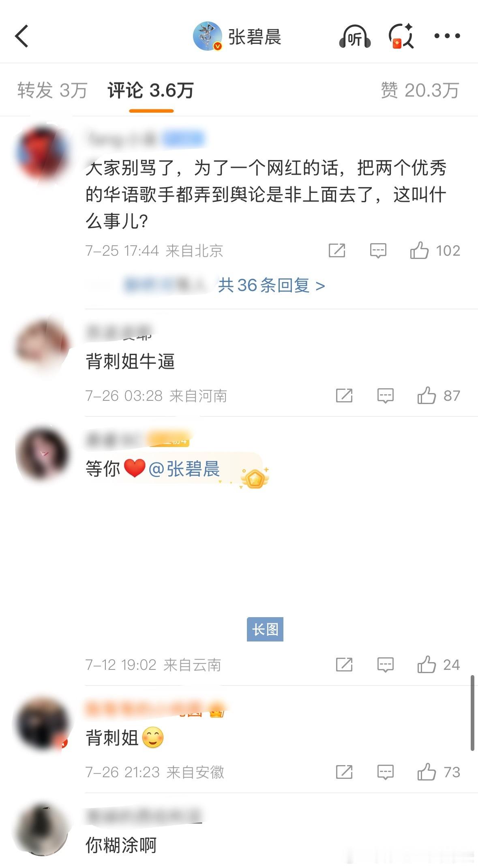Image resolution: width=478 pixels, height=868 pixels.
Task: Open the 赞 20.3万 likes list
Action: (x=420, y=90)
